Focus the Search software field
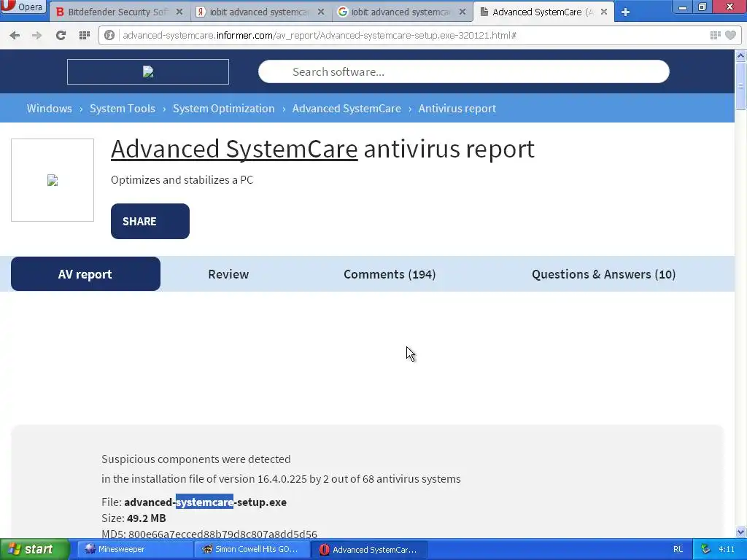Image resolution: width=747 pixels, height=560 pixels. click(463, 72)
